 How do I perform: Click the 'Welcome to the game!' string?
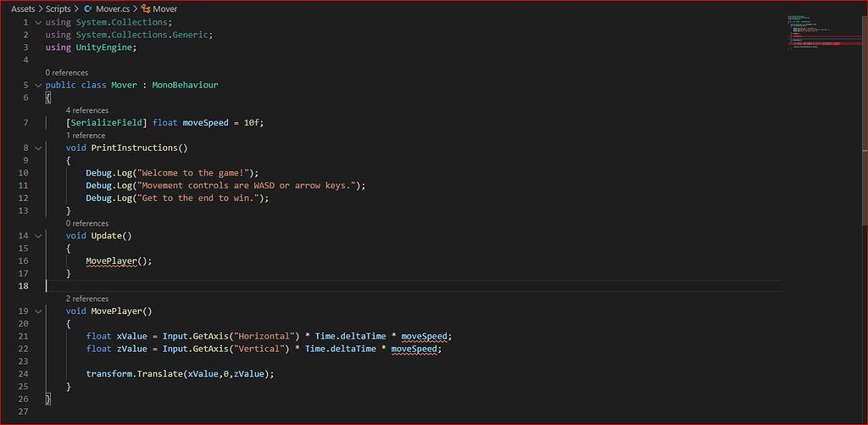(x=192, y=173)
